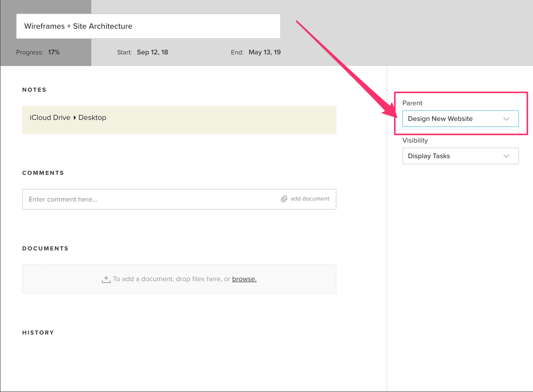This screenshot has height=392, width=533.
Task: Click the browse link in Documents
Action: click(x=244, y=279)
